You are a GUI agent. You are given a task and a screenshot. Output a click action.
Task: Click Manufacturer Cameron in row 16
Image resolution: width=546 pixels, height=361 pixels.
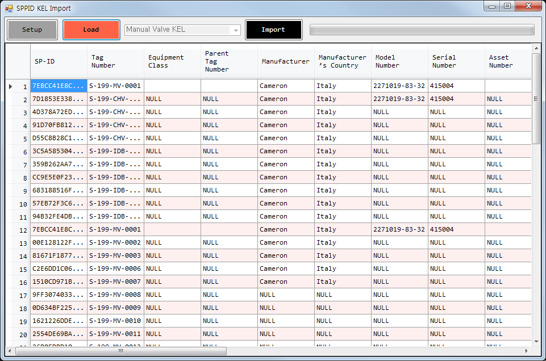click(x=286, y=282)
